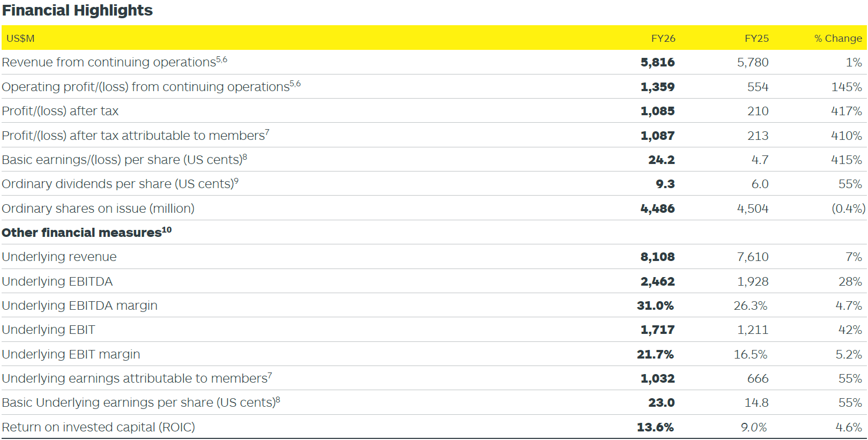Select the US$M header label
Screen dimensions: 868x440
pyautogui.click(x=20, y=39)
